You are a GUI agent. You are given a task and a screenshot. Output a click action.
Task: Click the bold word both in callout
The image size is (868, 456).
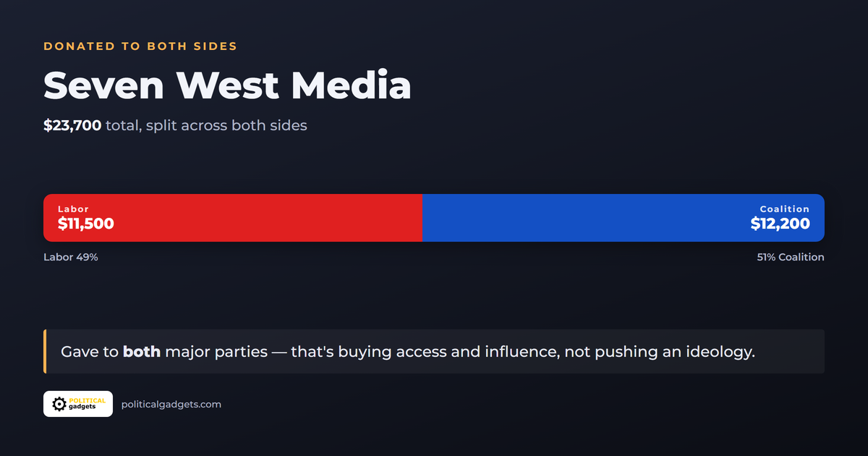click(142, 352)
